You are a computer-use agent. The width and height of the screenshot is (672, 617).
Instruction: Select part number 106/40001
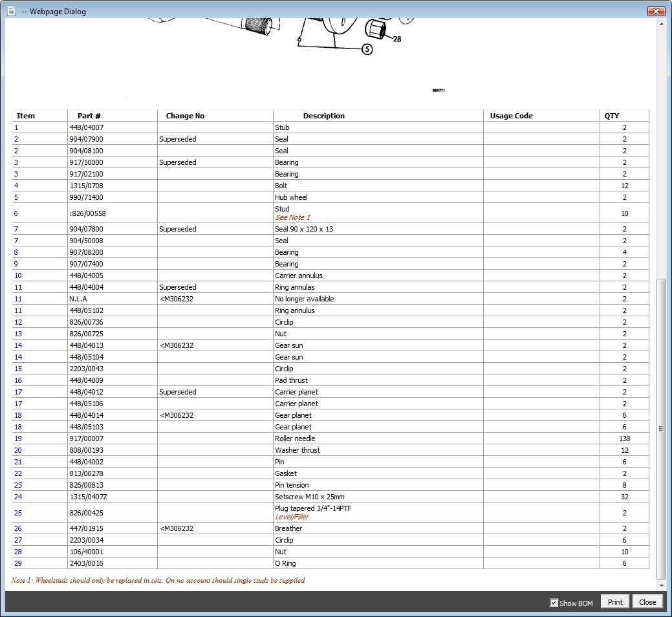coord(86,552)
